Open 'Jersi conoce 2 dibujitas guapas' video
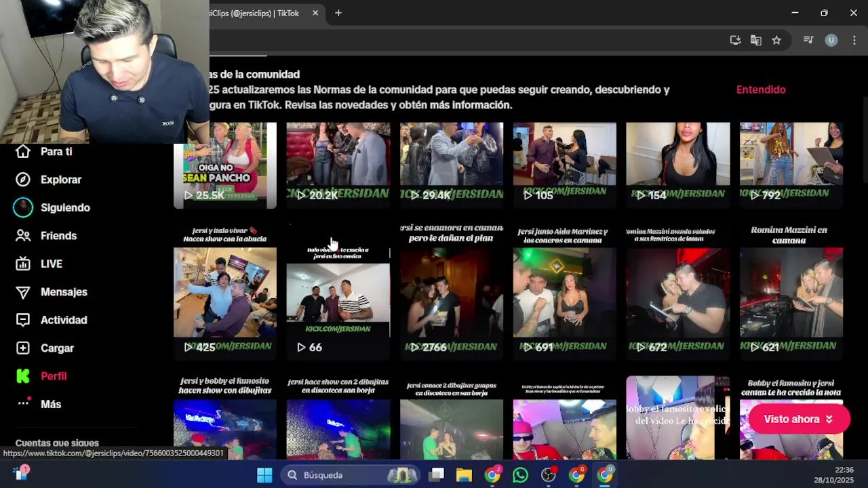This screenshot has height=488, width=868. (452, 418)
